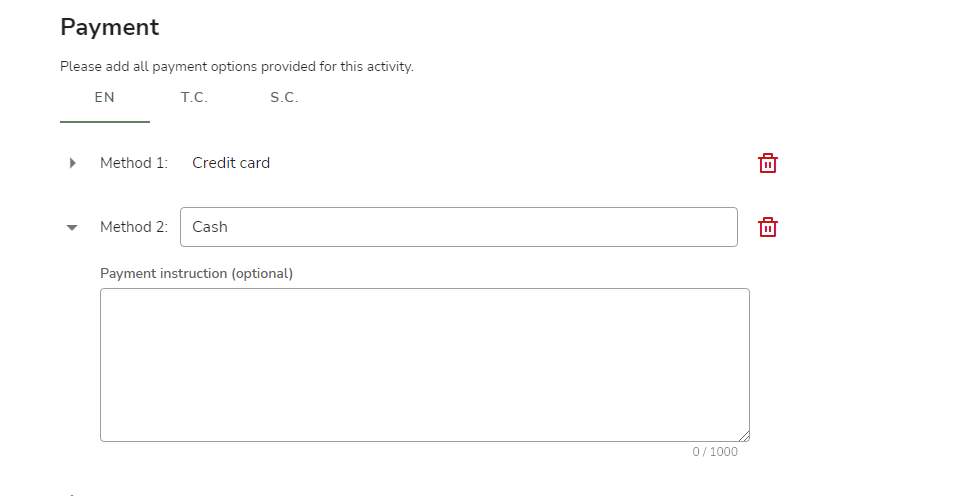Click the Payment section heading
Image resolution: width=966 pixels, height=496 pixels.
click(110, 27)
